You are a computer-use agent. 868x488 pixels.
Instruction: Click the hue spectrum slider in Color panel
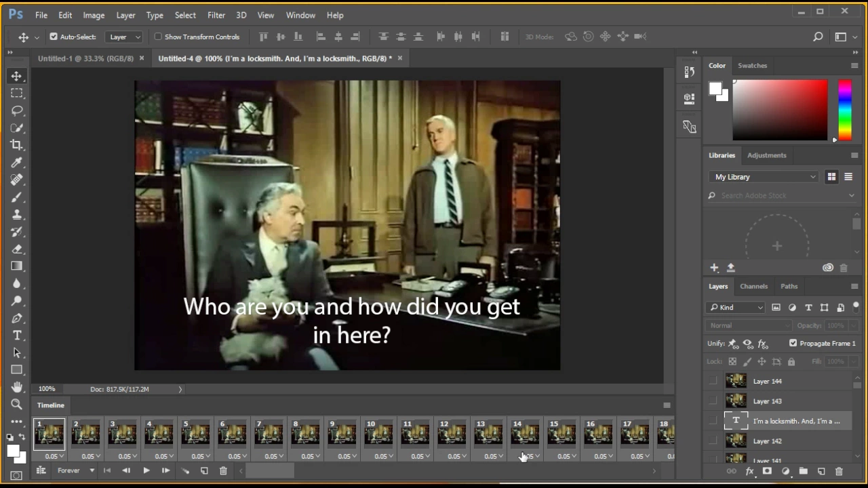(x=845, y=110)
